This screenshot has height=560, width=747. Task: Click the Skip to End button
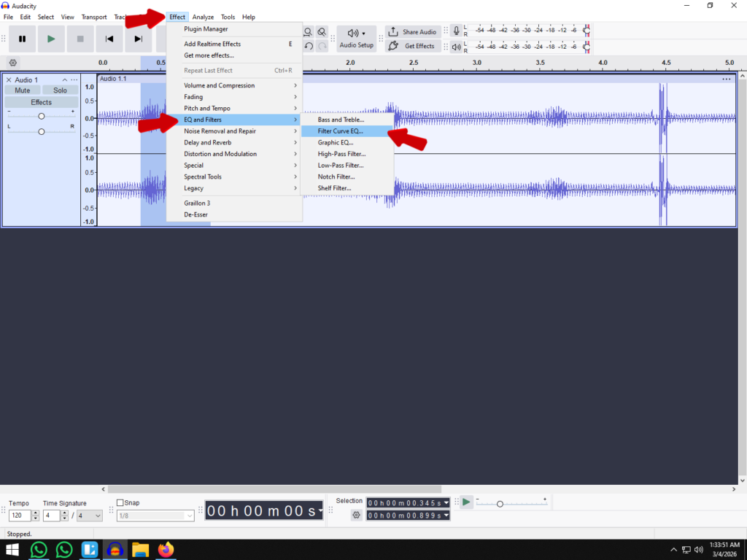point(139,39)
